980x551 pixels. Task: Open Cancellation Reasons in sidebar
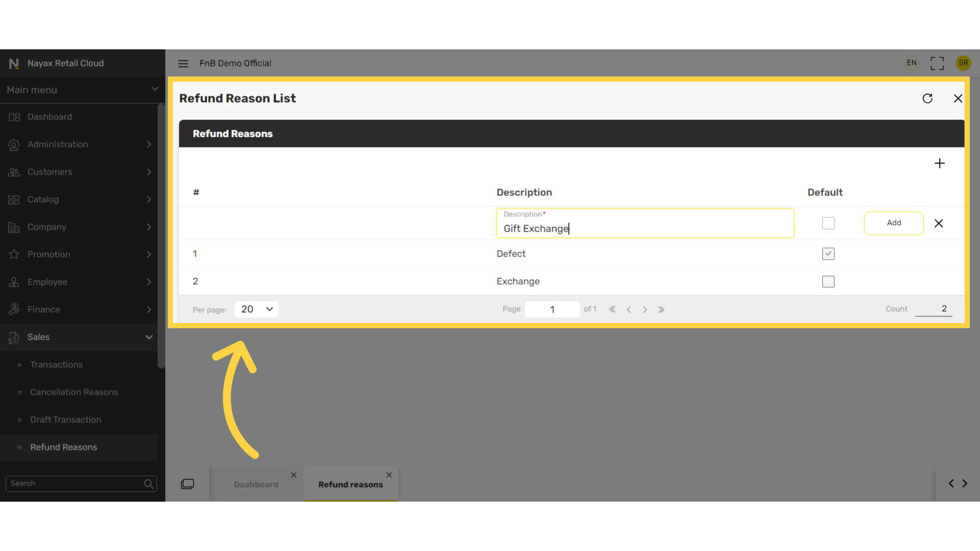pos(74,392)
